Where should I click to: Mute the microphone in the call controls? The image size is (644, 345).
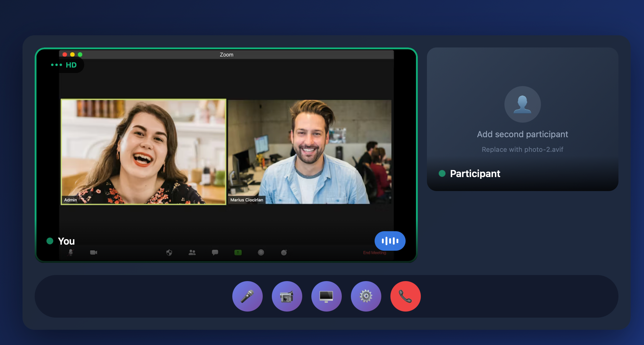click(247, 296)
